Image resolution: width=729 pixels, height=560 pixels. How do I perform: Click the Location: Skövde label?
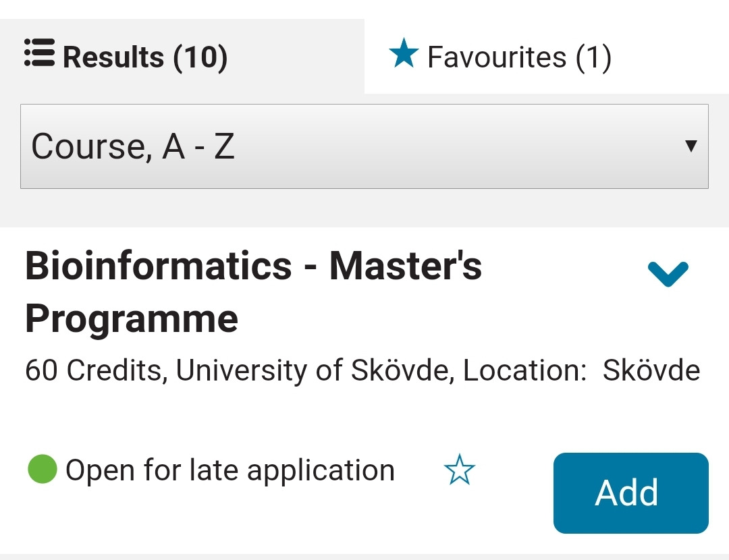[x=582, y=370]
